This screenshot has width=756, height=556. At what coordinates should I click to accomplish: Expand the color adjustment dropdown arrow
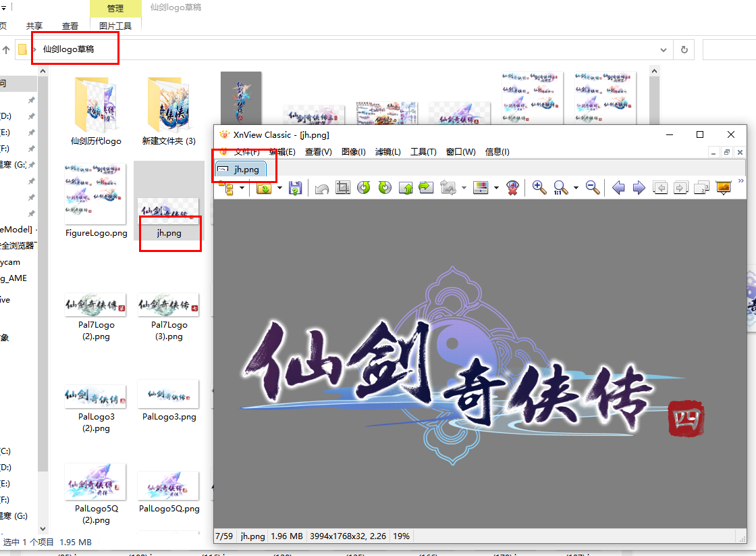(x=496, y=188)
